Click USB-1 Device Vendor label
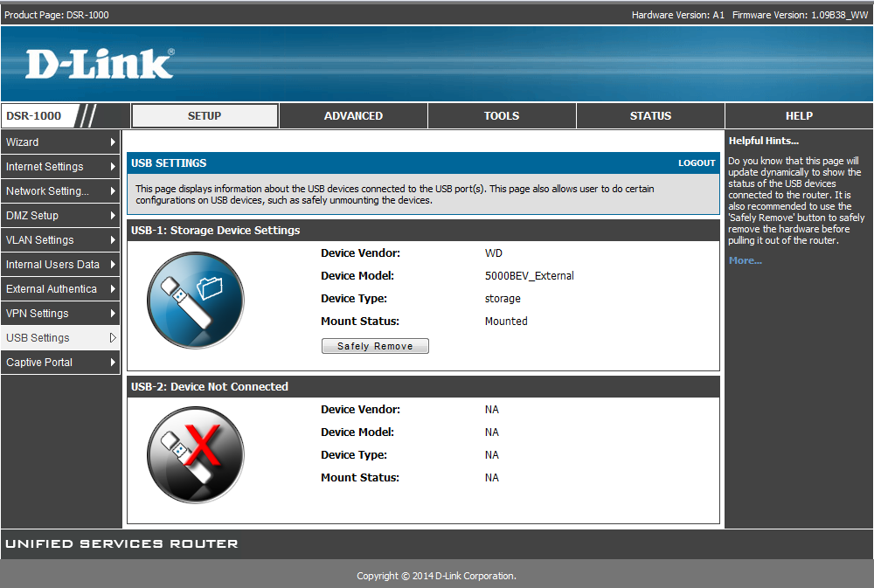The width and height of the screenshot is (874, 588). [360, 253]
